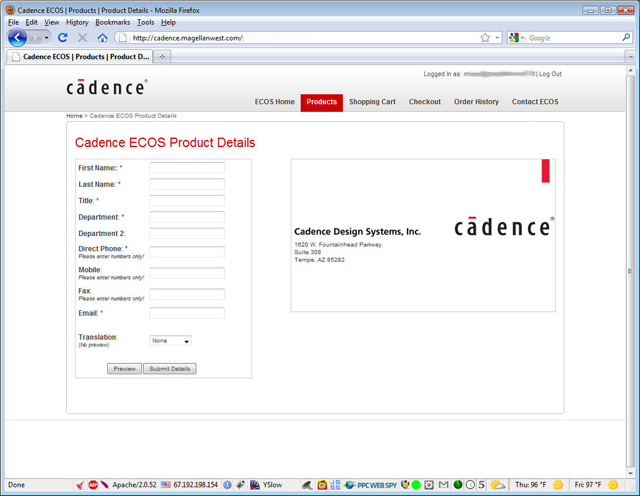Click the clock icon in status bar

click(x=470, y=485)
